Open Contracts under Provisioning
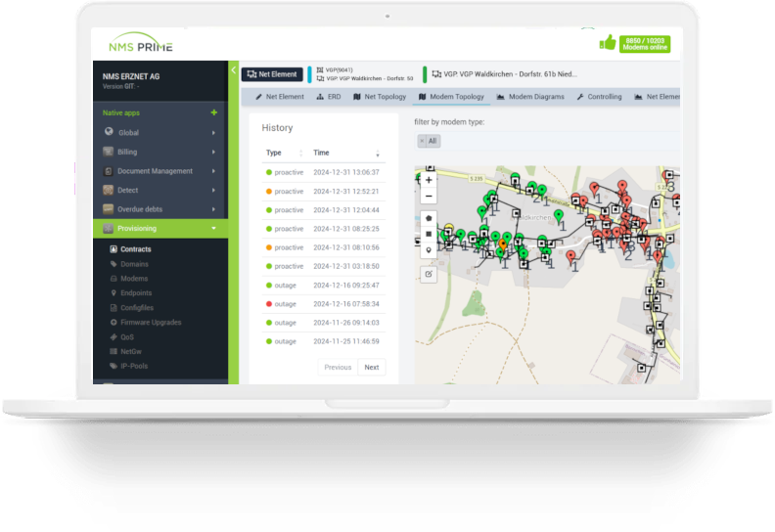The height and width of the screenshot is (532, 775). pyautogui.click(x=130, y=249)
